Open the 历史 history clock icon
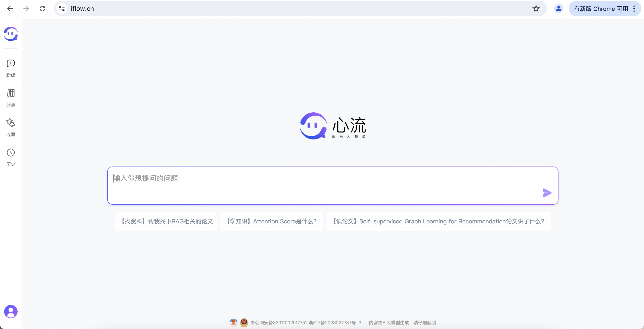Screen dimensions: 644x329 [x=11, y=153]
